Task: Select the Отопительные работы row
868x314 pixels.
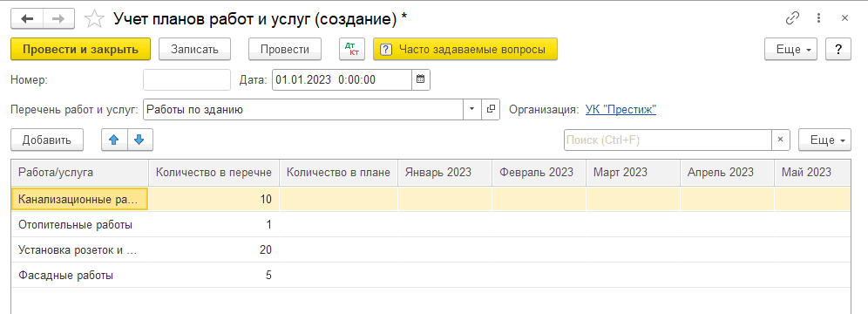Action: pyautogui.click(x=431, y=225)
